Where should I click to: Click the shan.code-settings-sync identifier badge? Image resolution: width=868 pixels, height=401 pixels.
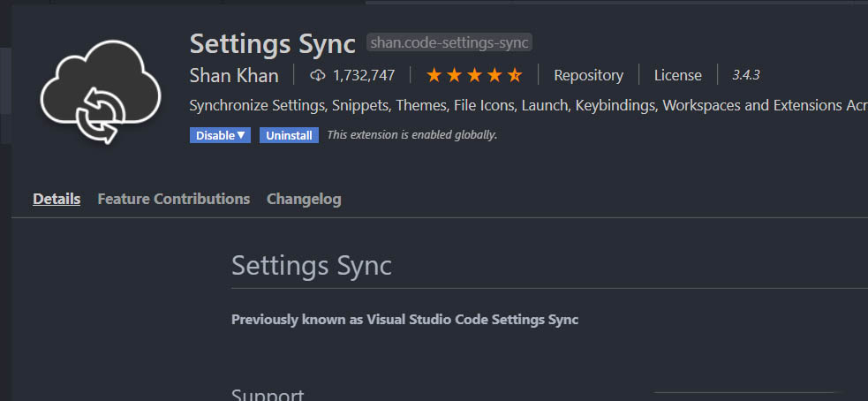pos(449,42)
